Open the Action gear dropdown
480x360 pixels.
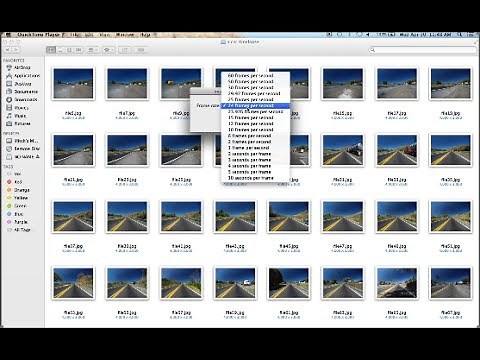[108, 50]
